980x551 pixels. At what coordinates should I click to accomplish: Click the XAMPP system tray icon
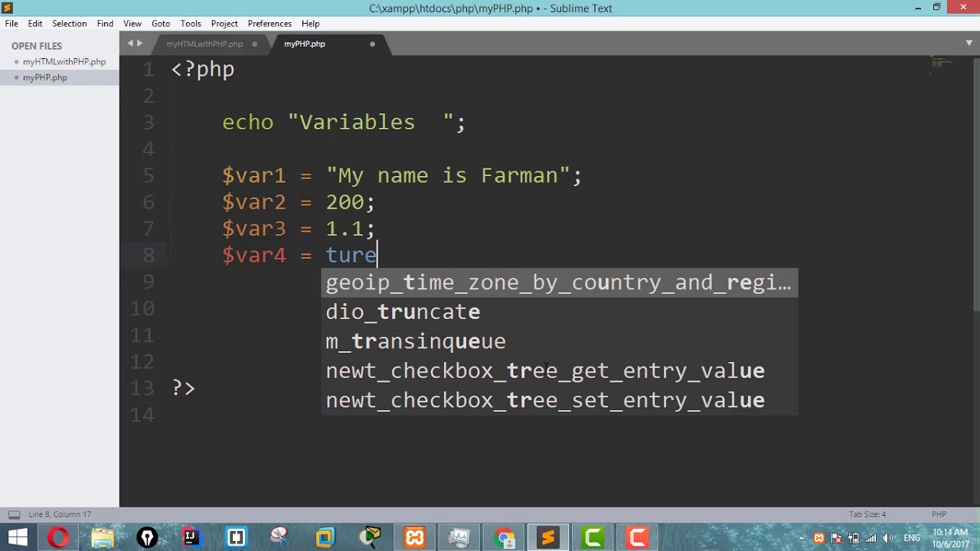pyautogui.click(x=819, y=538)
